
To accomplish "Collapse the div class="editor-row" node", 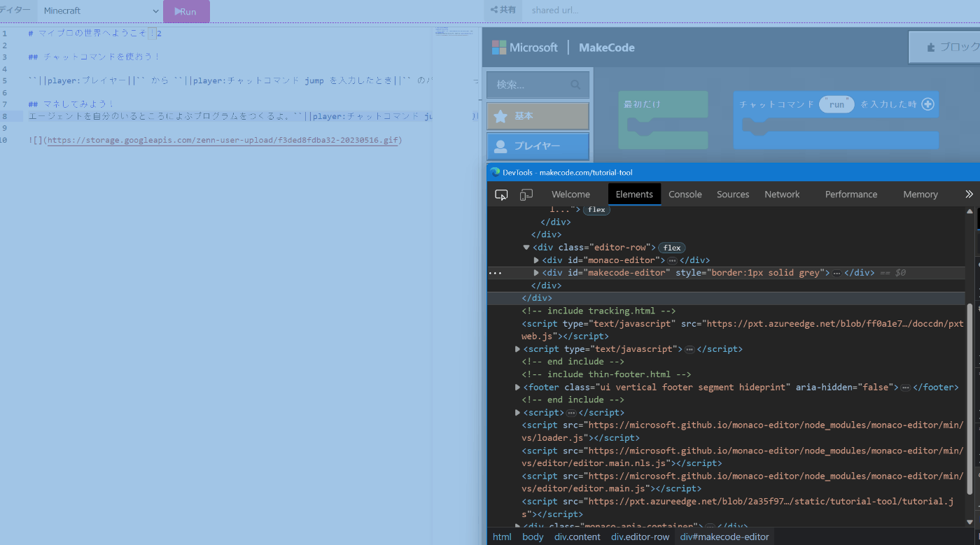I will pyautogui.click(x=526, y=248).
